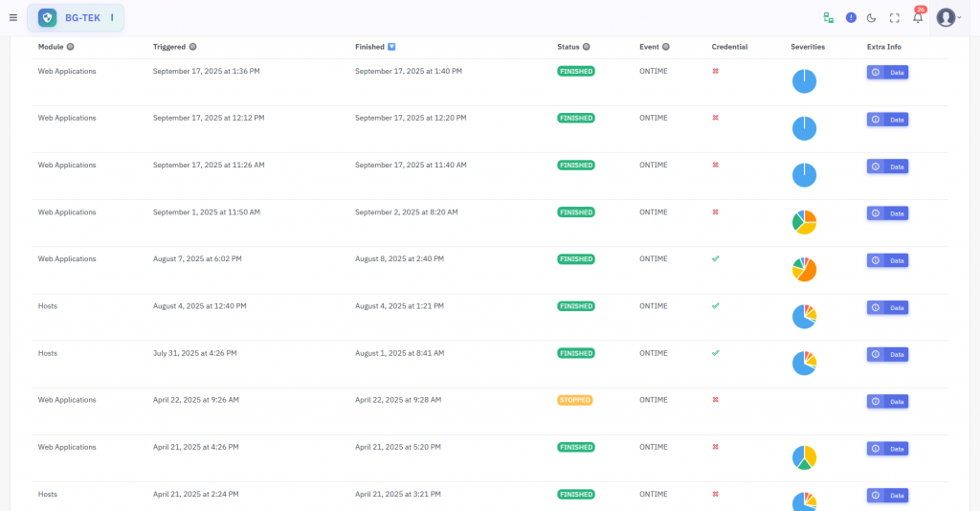Screen dimensions: 980x511
Task: Sort by the Event column sort icon
Action: click(x=665, y=47)
